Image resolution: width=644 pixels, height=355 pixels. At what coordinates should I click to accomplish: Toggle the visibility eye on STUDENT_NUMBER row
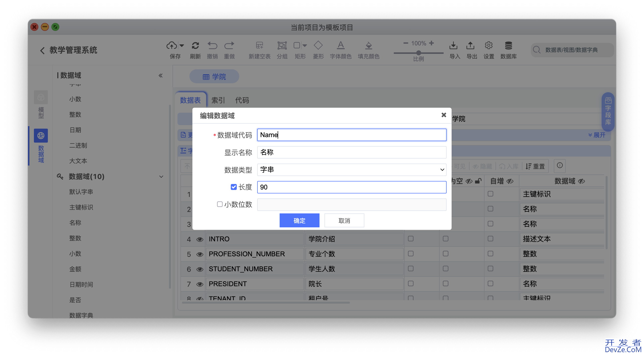click(x=199, y=269)
